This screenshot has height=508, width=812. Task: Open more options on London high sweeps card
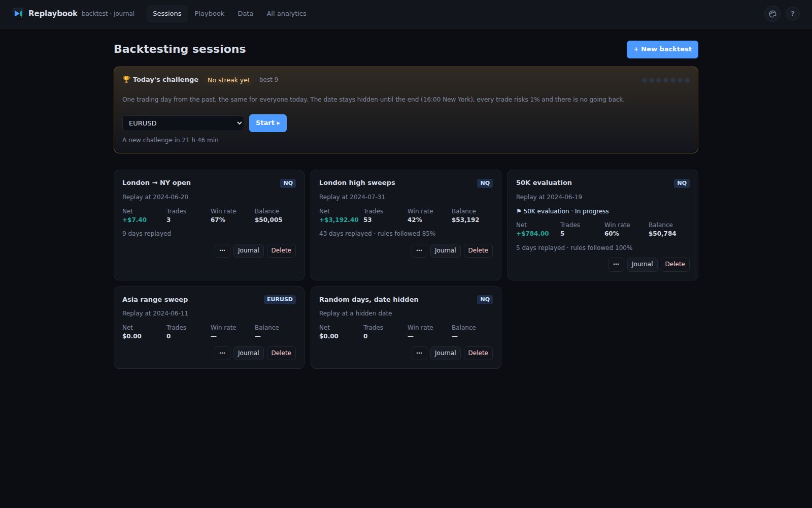click(x=419, y=250)
